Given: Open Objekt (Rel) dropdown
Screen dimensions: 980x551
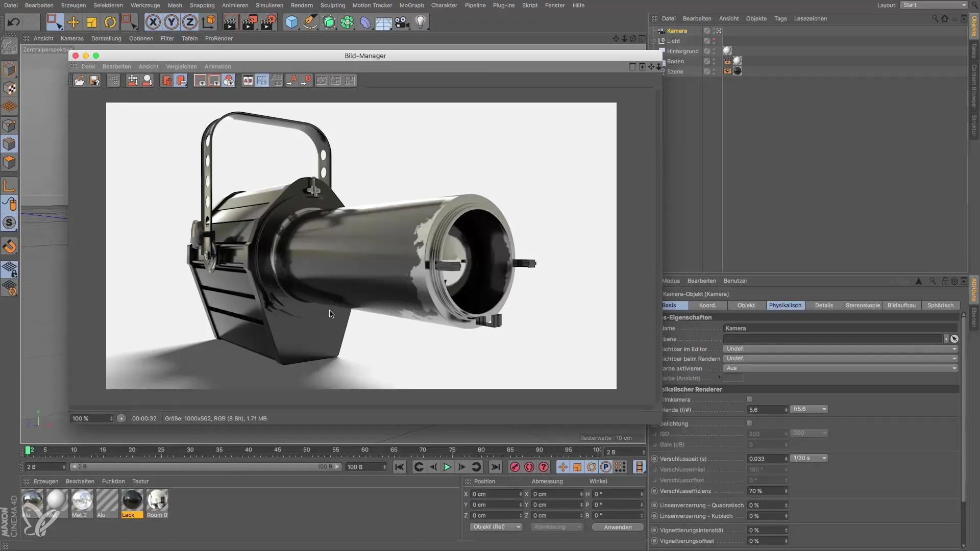Looking at the screenshot, I should (x=496, y=527).
